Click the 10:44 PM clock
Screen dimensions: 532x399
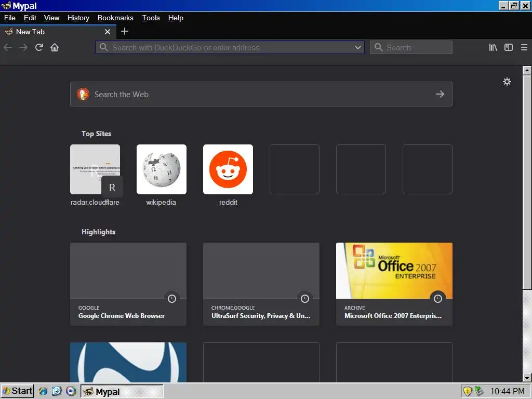click(507, 391)
